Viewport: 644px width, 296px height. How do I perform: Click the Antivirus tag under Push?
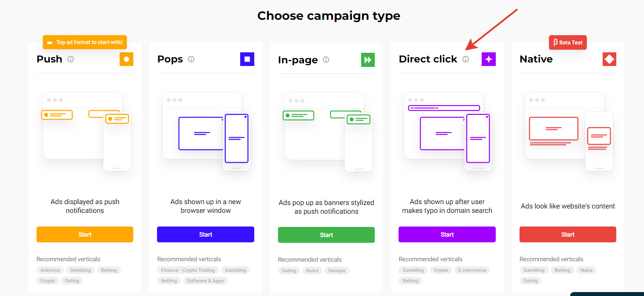(x=50, y=270)
